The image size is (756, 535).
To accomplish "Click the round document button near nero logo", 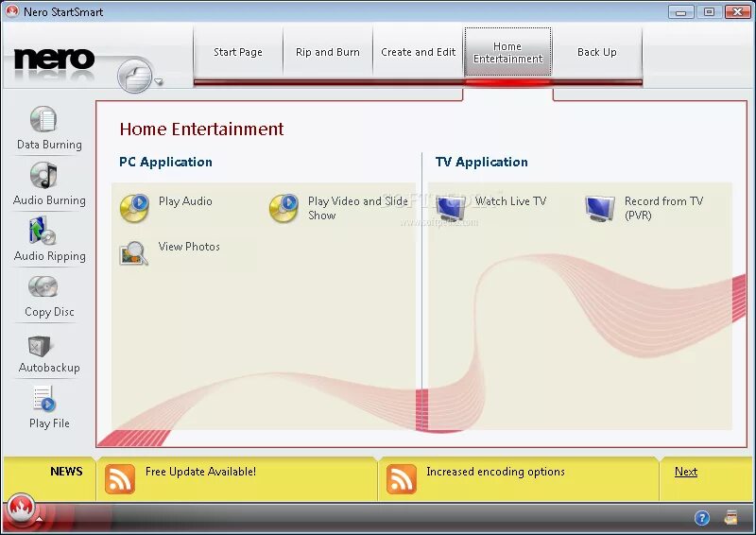I will pyautogui.click(x=134, y=76).
